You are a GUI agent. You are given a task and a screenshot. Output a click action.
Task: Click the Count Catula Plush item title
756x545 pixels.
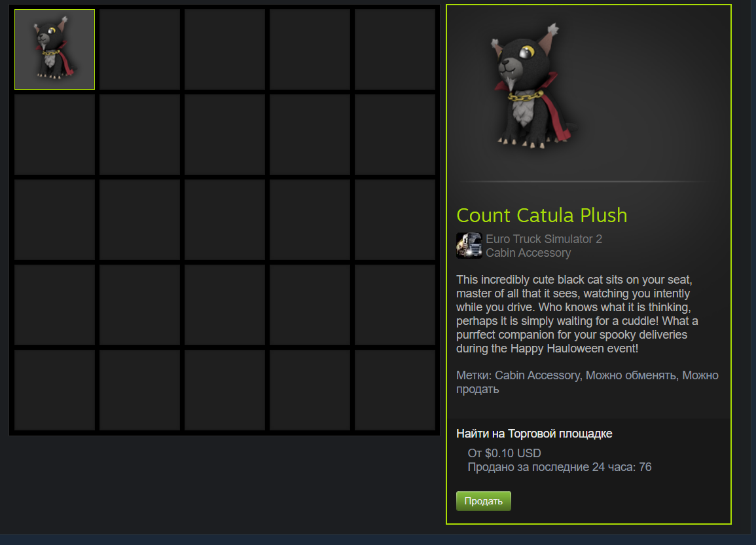tap(542, 215)
